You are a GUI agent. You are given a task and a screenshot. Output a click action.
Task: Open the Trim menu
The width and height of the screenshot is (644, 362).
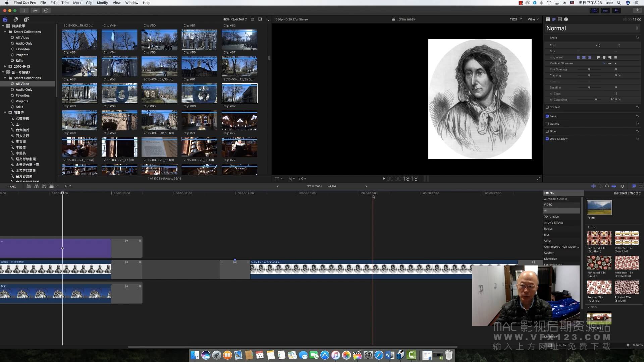coord(65,3)
